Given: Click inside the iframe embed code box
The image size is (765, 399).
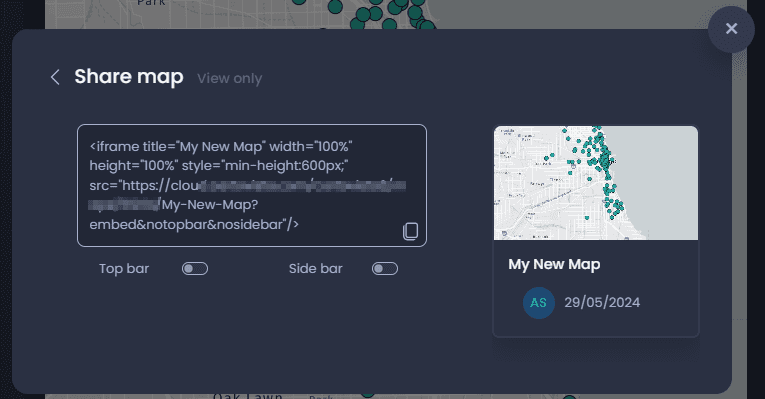Looking at the screenshot, I should (x=252, y=185).
